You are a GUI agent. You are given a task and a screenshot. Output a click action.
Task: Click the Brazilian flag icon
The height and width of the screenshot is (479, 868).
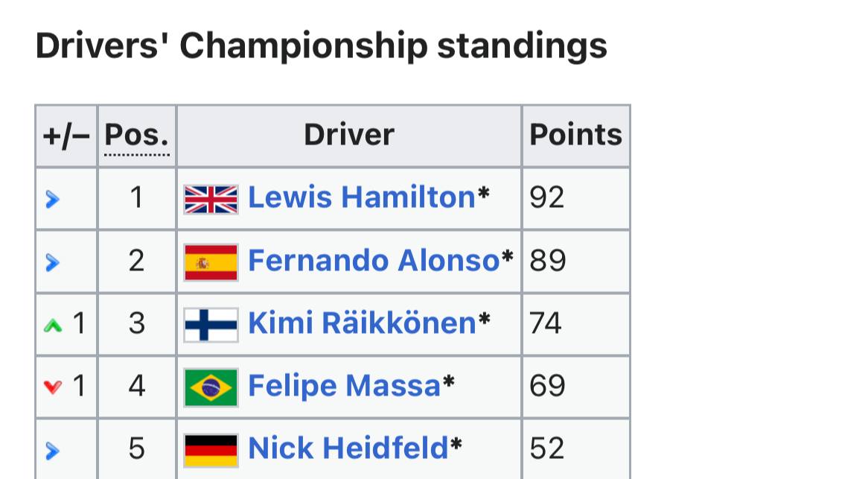click(x=211, y=387)
